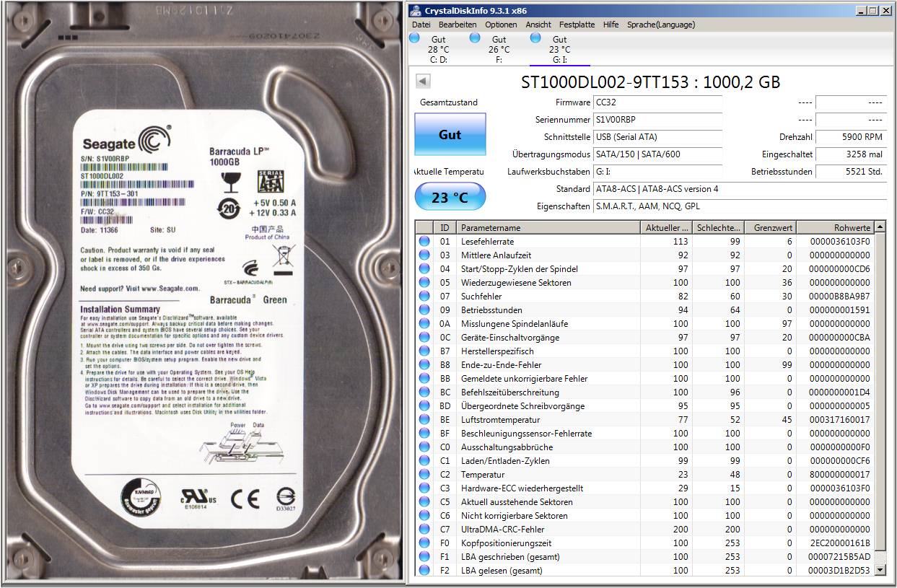This screenshot has height=588, width=897.
Task: Click status orb for Suchfehler row
Action: click(424, 296)
